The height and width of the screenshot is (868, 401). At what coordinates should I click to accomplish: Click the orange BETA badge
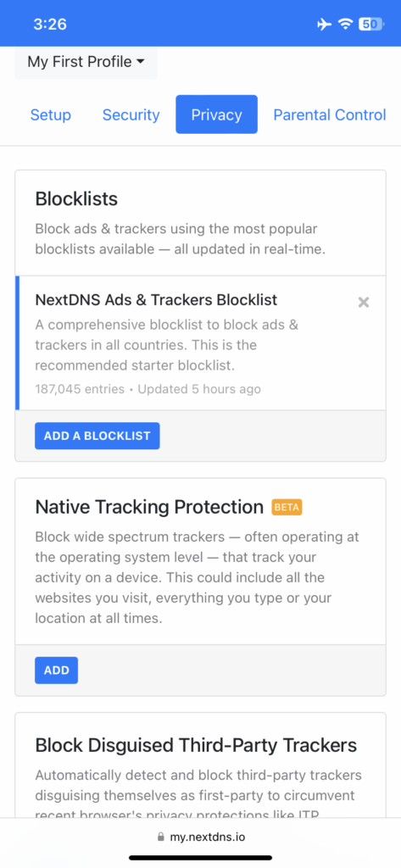pos(287,507)
